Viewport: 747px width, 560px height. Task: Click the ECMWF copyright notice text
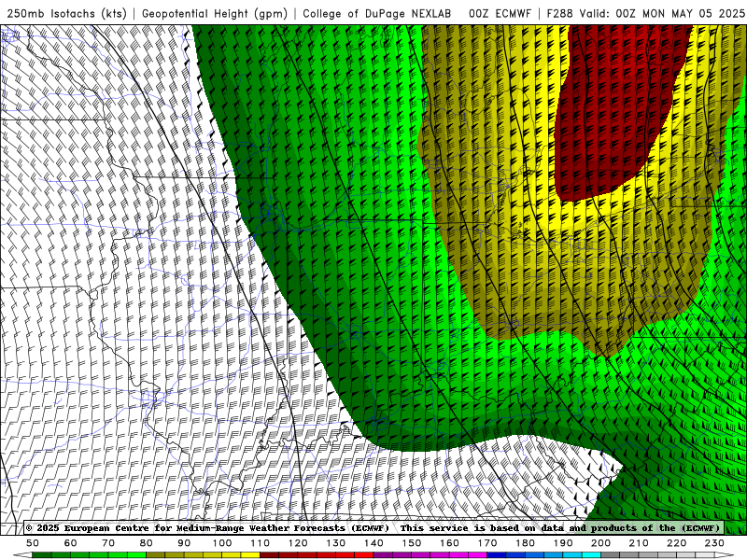coord(207,528)
